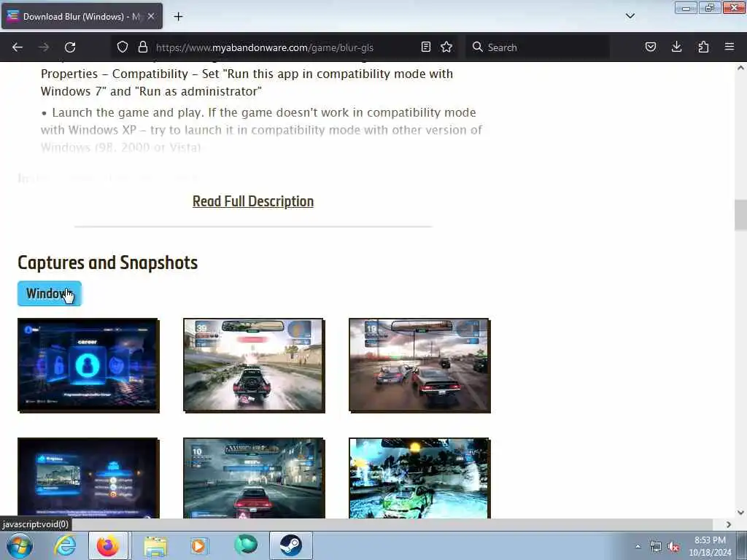
Task: Click the padlock site security icon
Action: (x=142, y=47)
